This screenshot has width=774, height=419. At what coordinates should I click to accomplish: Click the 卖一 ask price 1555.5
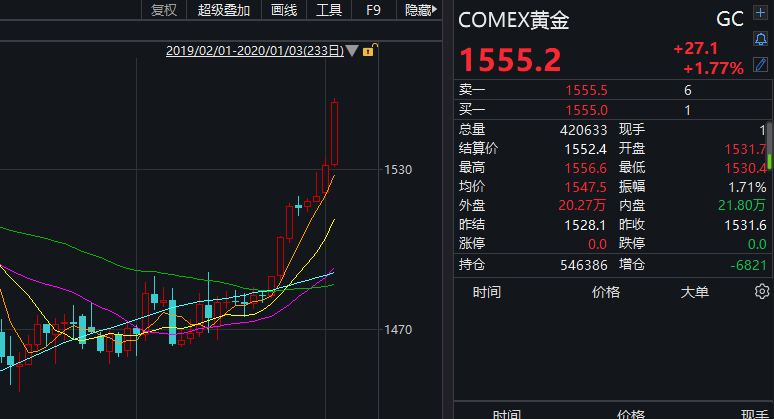pyautogui.click(x=586, y=90)
